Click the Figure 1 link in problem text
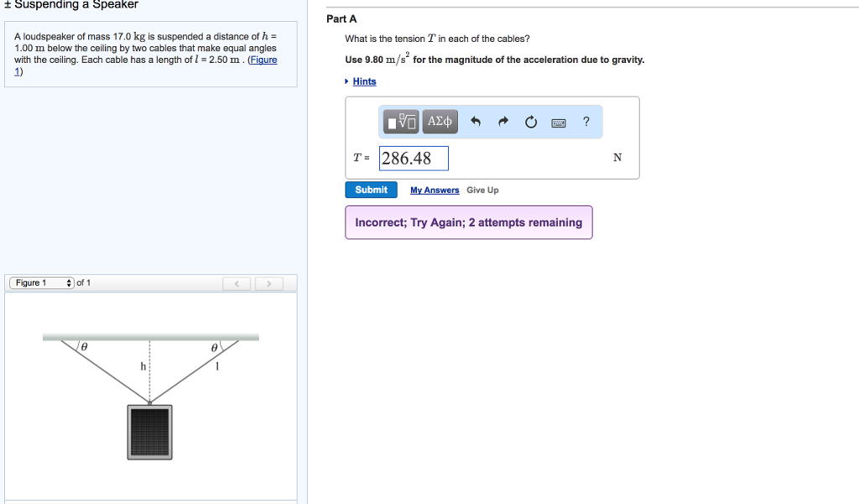The height and width of the screenshot is (504, 859). click(262, 60)
